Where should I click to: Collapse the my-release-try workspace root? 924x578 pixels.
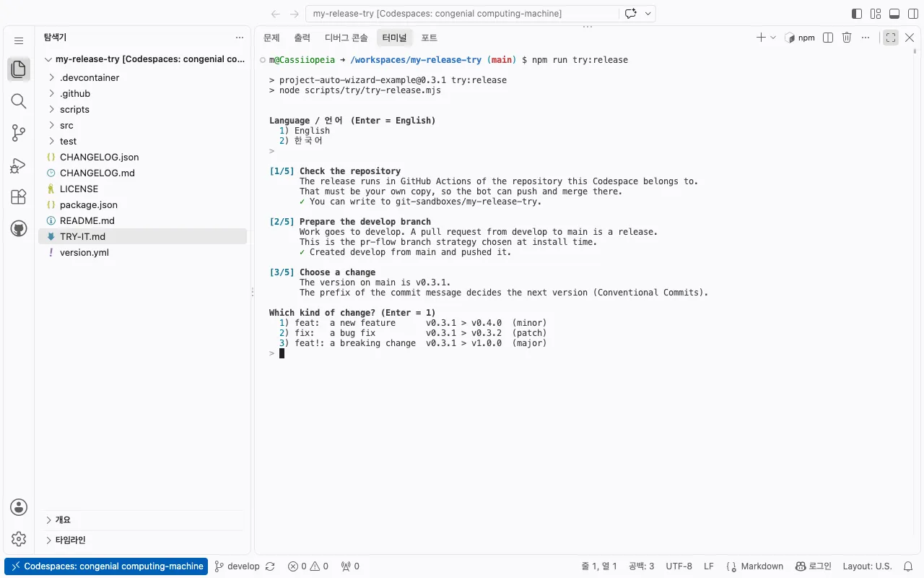[144, 59]
